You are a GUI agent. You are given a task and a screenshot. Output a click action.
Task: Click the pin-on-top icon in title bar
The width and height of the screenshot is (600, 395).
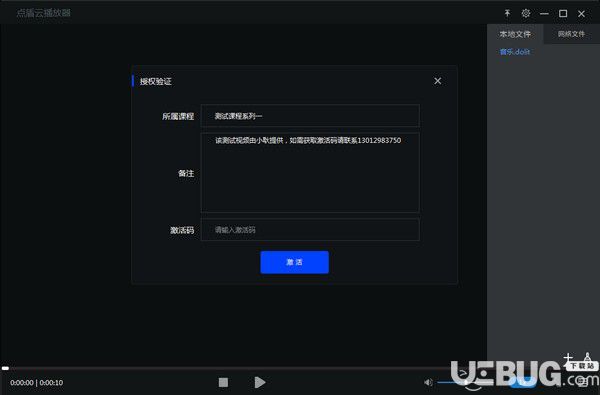point(507,13)
